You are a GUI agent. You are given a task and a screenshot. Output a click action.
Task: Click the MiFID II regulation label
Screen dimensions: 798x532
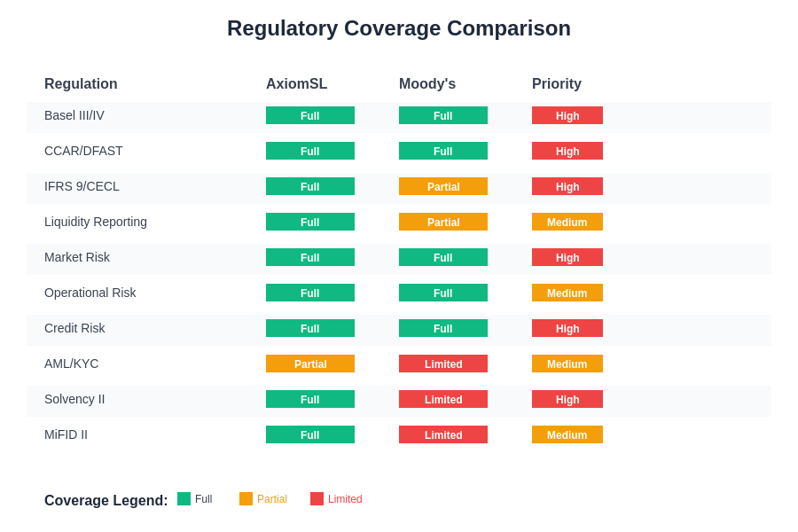coord(66,434)
